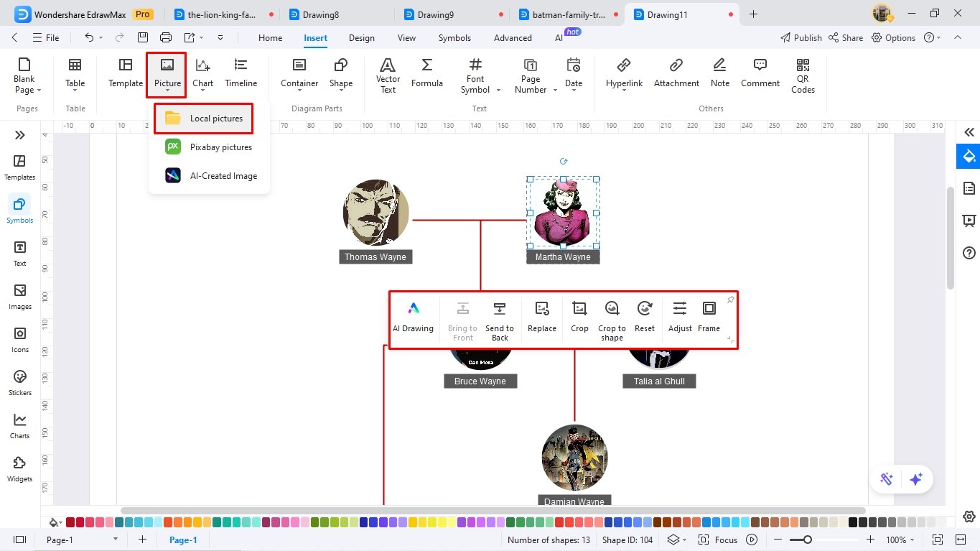Switch to the View ribbon tab

pos(406,38)
